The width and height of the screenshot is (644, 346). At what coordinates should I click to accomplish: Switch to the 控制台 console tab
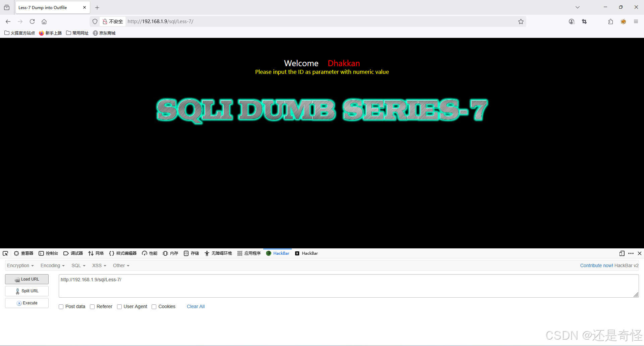(x=48, y=253)
